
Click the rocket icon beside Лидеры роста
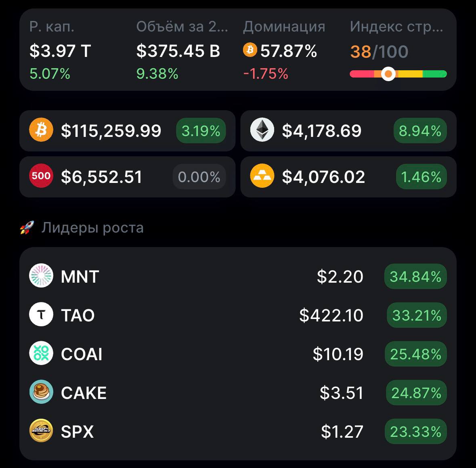tap(27, 228)
